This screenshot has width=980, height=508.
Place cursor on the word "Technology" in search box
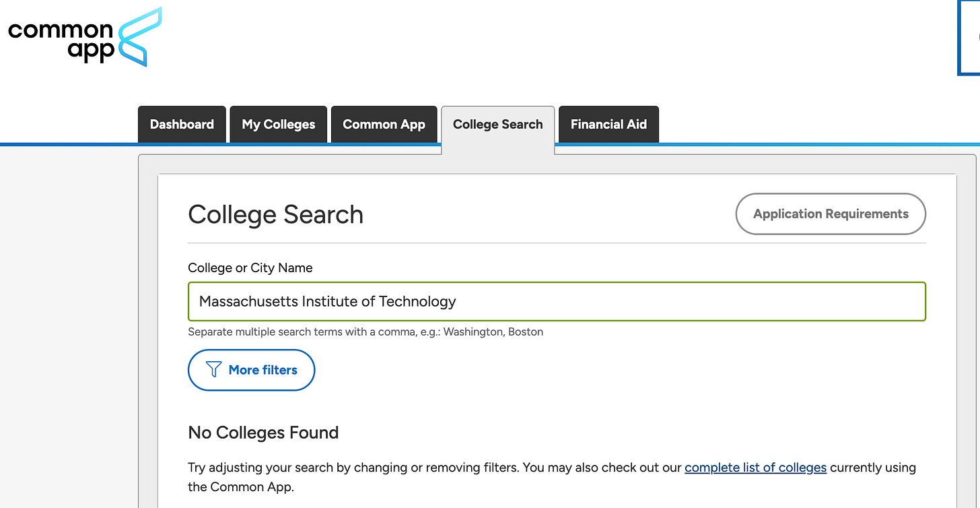417,302
